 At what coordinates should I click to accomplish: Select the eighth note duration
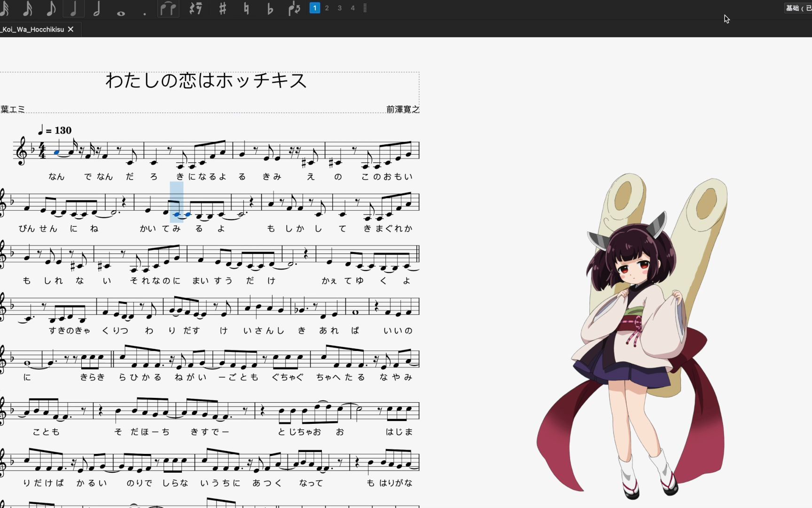pyautogui.click(x=51, y=8)
